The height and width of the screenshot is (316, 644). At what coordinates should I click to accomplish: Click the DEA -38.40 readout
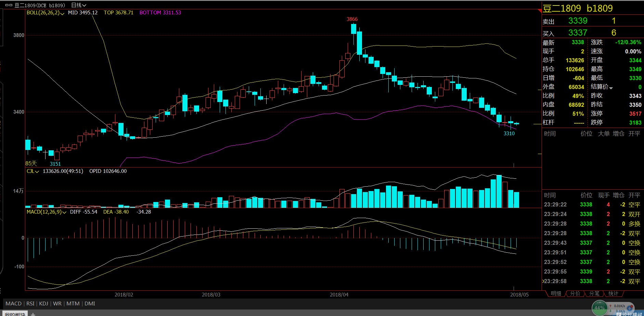pyautogui.click(x=116, y=212)
